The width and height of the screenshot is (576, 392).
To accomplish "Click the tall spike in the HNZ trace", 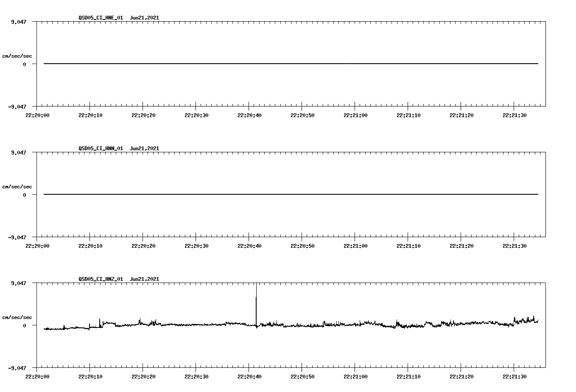I will click(256, 305).
